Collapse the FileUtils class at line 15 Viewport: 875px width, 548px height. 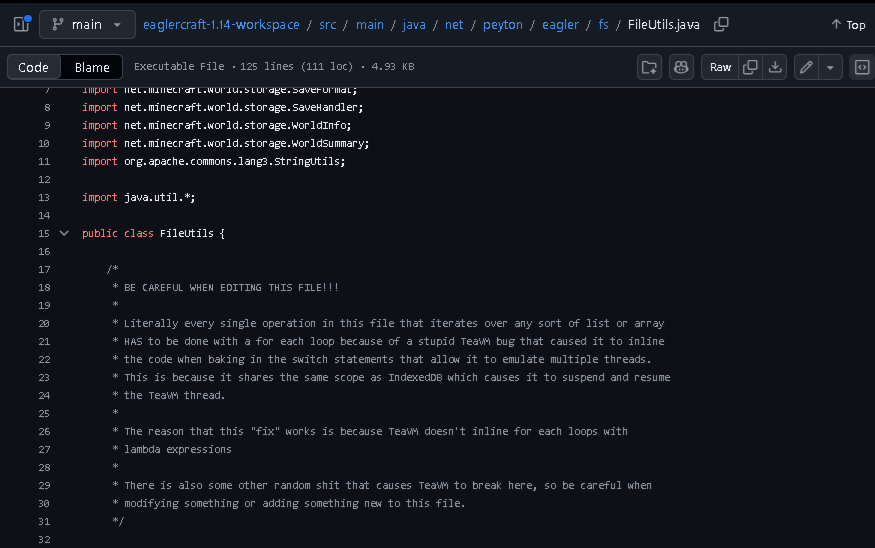click(64, 233)
